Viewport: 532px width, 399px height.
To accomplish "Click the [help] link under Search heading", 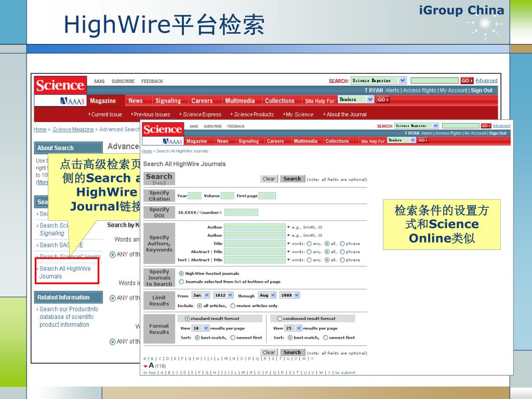I will [159, 183].
